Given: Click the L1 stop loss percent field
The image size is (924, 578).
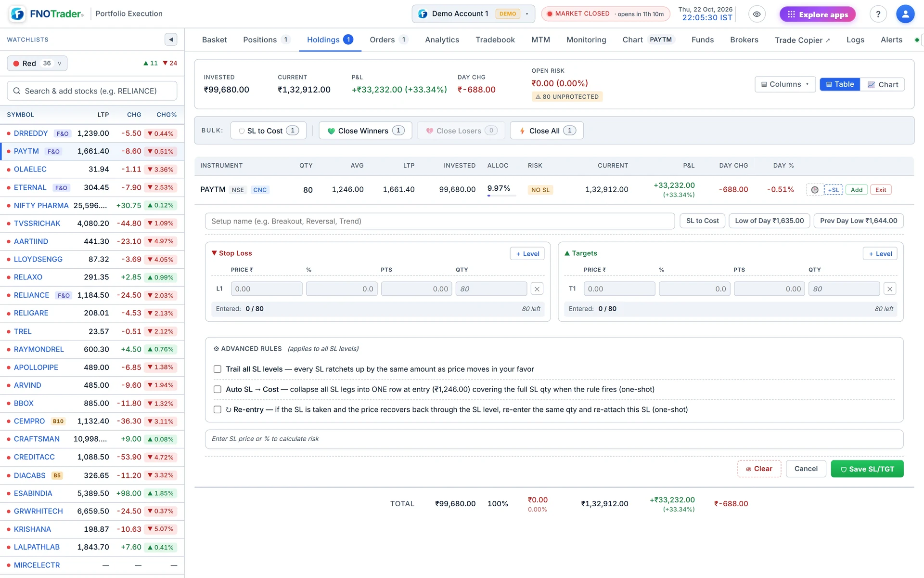Looking at the screenshot, I should [x=342, y=289].
